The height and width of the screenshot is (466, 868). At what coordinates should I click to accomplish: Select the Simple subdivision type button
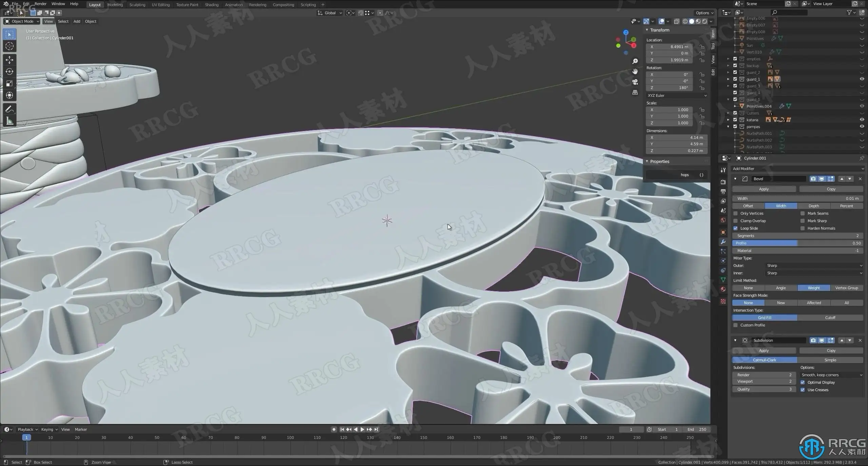tap(830, 360)
